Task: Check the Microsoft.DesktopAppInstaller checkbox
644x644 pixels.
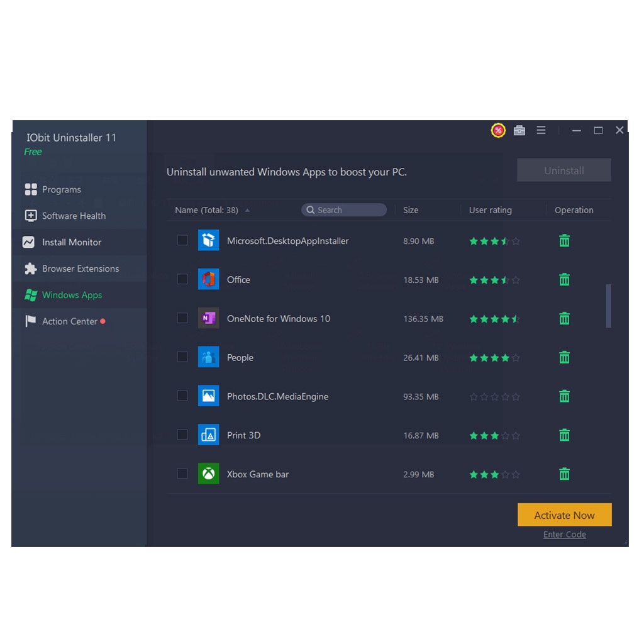Action: point(182,240)
